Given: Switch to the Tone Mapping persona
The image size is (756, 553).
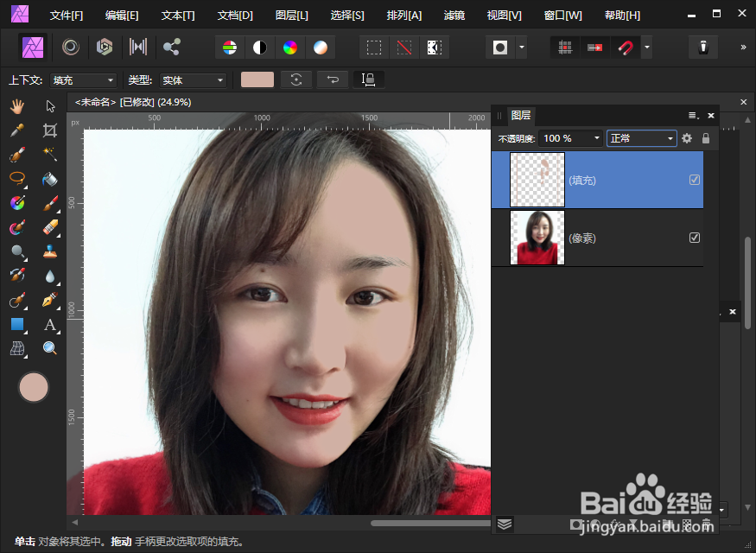Looking at the screenshot, I should (x=138, y=47).
